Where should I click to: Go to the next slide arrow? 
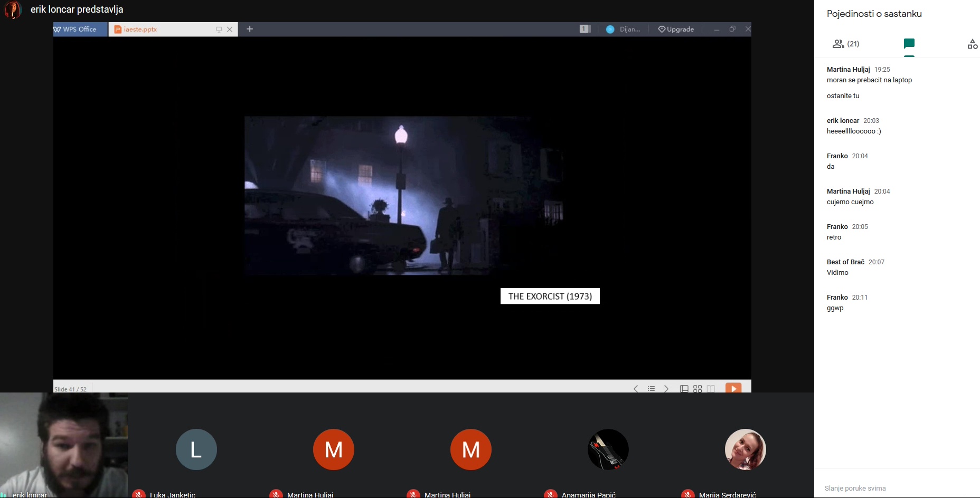tap(666, 389)
